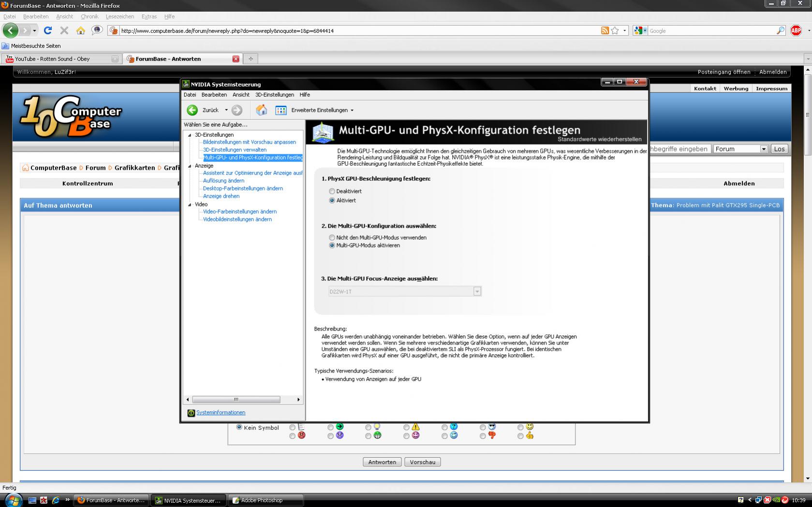Open the NVIDIA Hilfe menu
812x507 pixels.
[x=305, y=95]
